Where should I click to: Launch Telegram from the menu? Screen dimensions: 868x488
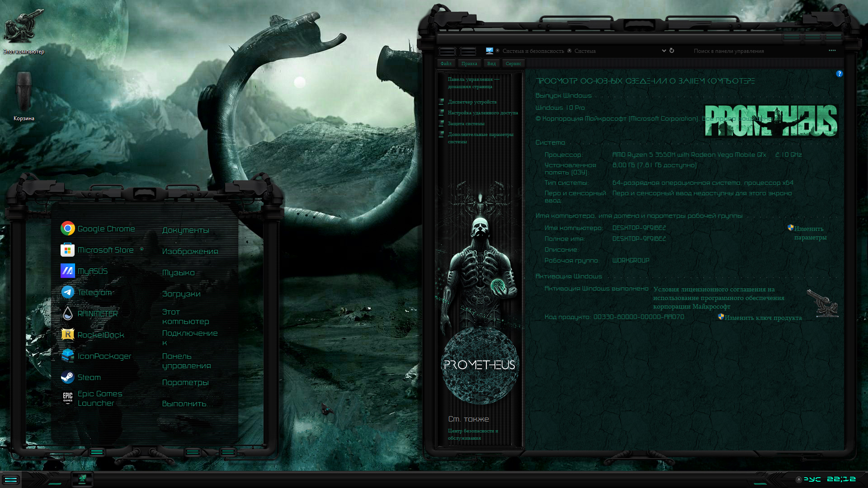click(x=94, y=292)
